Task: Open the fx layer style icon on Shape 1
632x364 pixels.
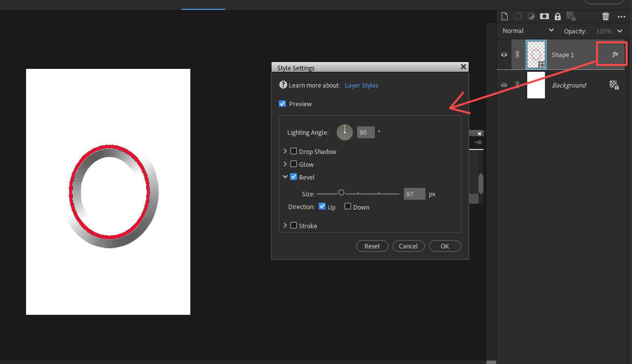Action: [x=616, y=54]
